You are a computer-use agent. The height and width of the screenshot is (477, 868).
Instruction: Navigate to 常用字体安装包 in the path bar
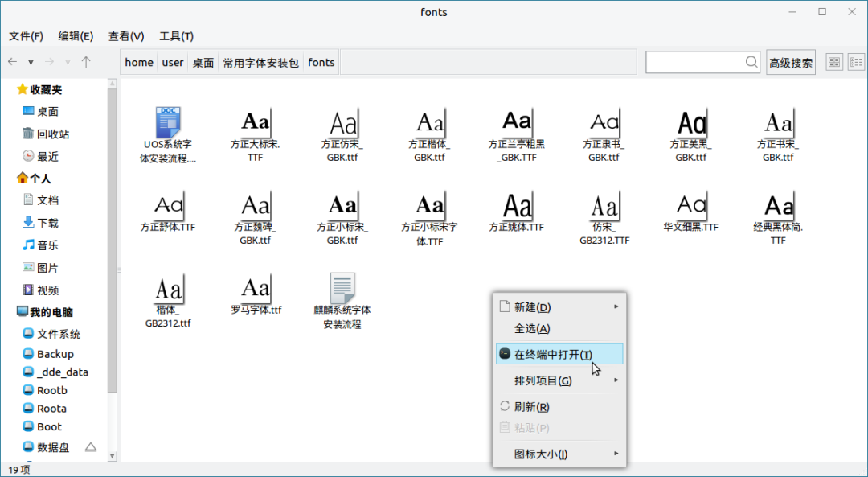(x=260, y=62)
